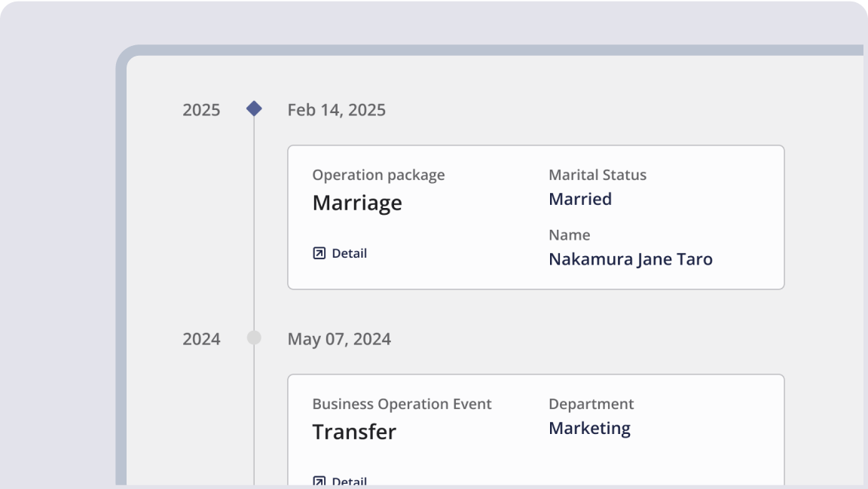Click the arrow icon beside Marriage Detail
This screenshot has width=868, height=489.
pos(319,253)
